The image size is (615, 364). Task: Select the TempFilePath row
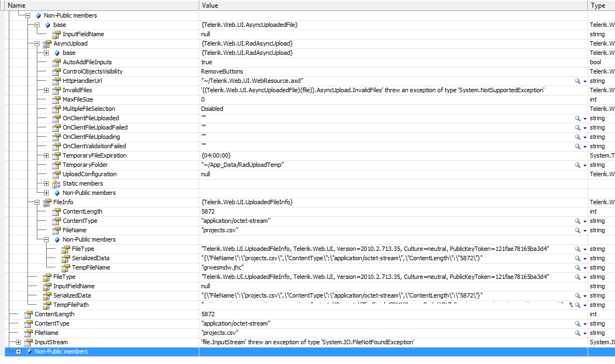[x=310, y=305]
